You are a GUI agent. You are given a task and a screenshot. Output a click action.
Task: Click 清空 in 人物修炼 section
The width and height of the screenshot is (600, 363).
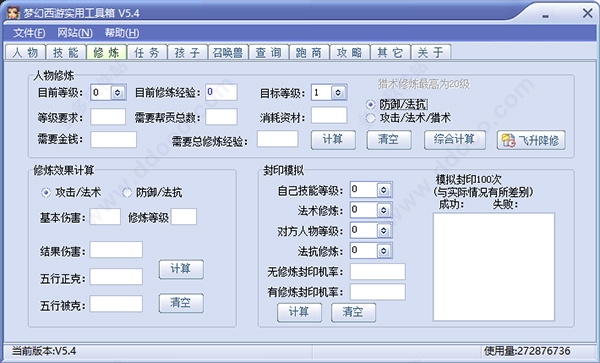click(x=389, y=140)
